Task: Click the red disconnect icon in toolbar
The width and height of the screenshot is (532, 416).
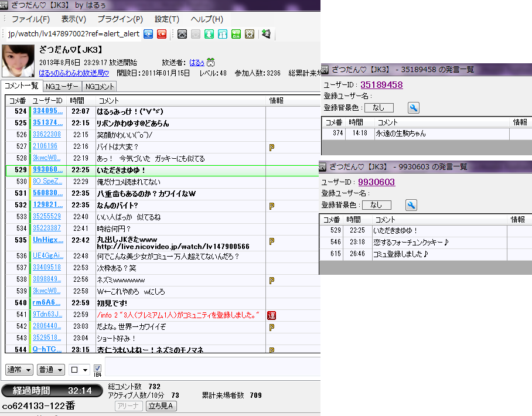Action: pyautogui.click(x=162, y=34)
